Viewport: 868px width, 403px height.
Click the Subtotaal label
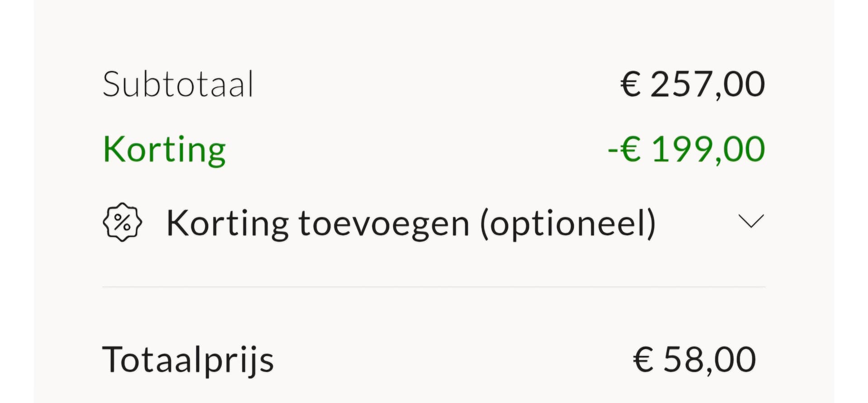tap(178, 84)
